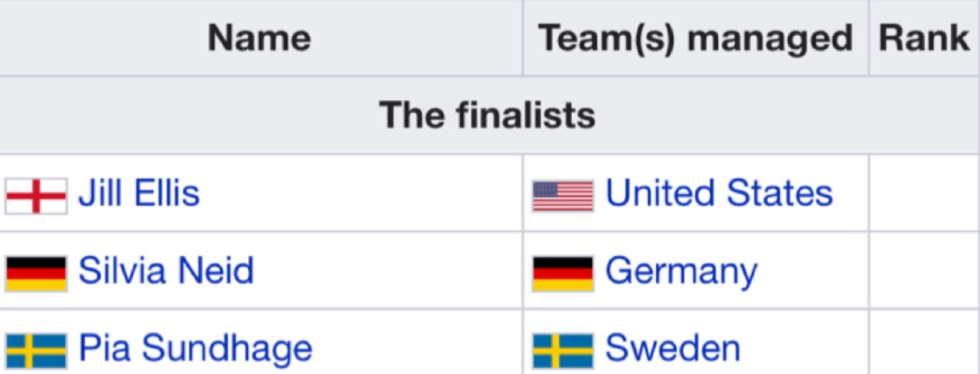
Task: Open the Pia Sundhage link
Action: (x=195, y=349)
